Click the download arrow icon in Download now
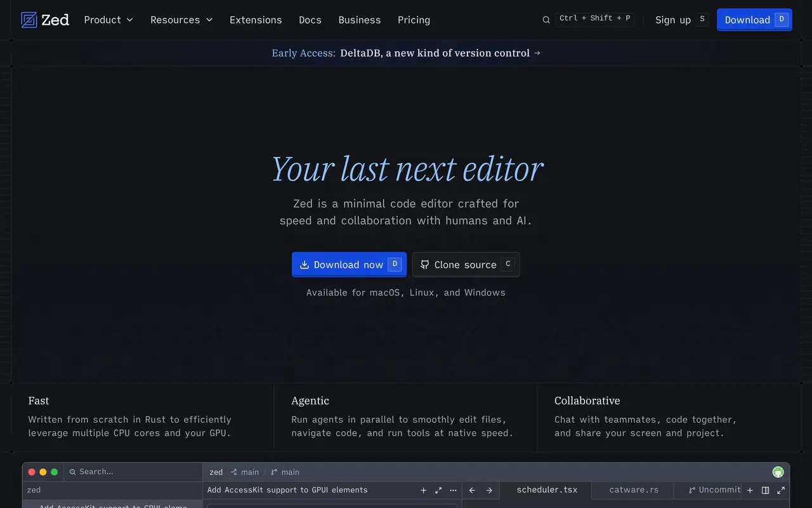812x508 pixels. pyautogui.click(x=304, y=264)
